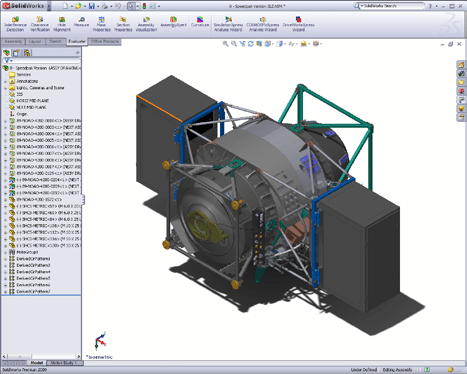Launch the Hole Alignment check

pos(62,24)
